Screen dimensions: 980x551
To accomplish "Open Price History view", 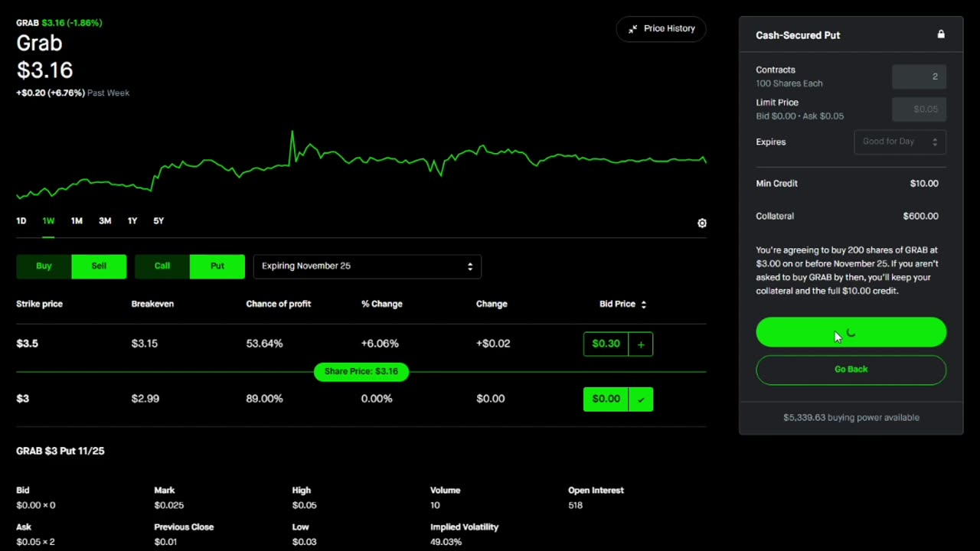I will pos(661,29).
